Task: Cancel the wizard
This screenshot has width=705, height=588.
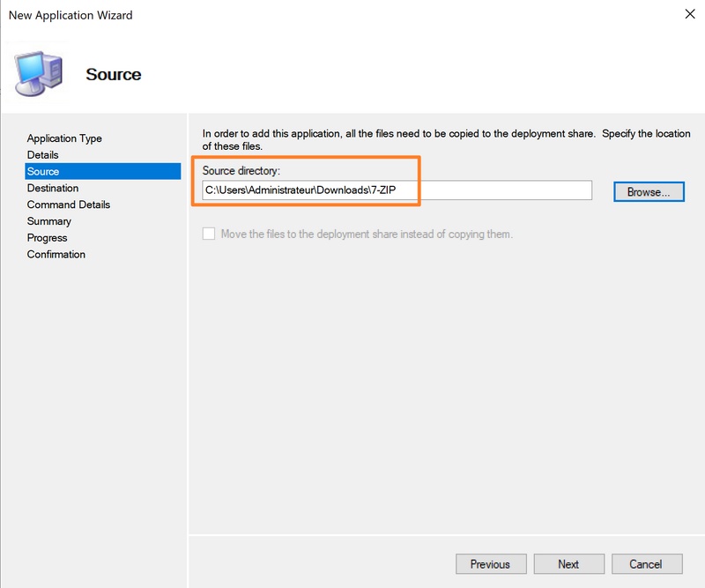Action: 645,564
